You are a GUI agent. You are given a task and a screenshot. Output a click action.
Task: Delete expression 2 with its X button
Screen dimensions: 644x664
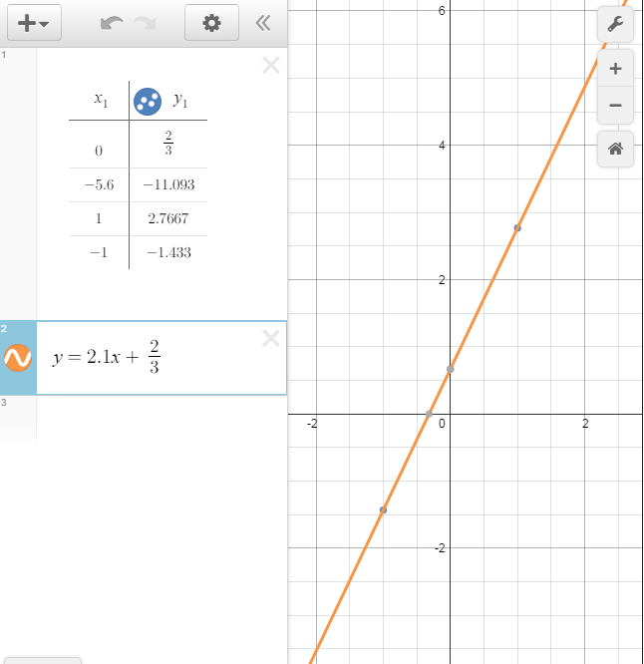tap(271, 339)
